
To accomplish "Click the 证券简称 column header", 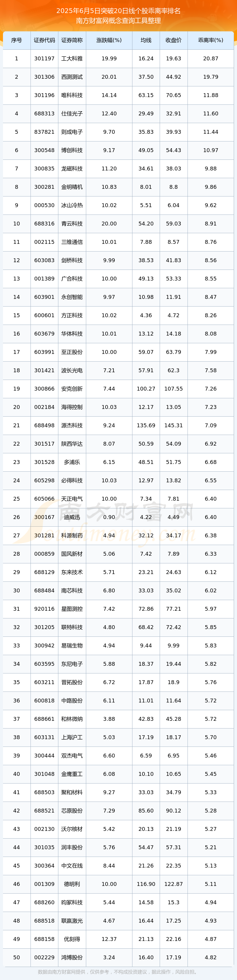I will (x=72, y=40).
